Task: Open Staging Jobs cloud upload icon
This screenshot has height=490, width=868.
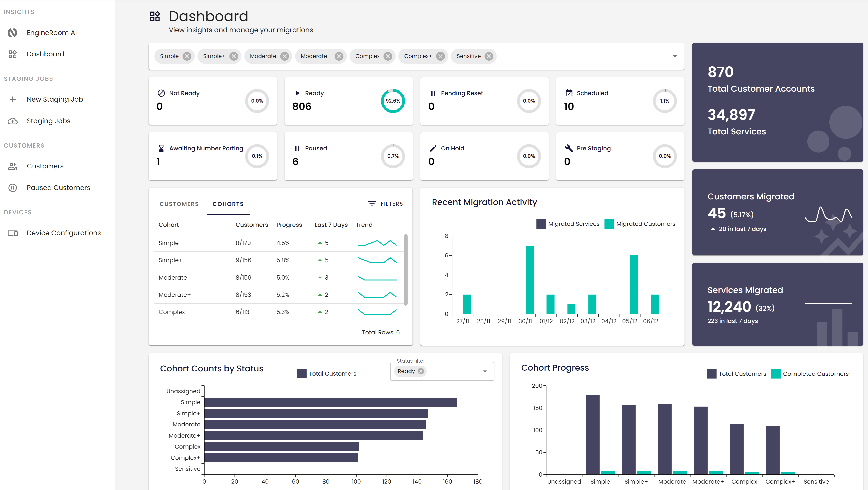Action: point(12,121)
